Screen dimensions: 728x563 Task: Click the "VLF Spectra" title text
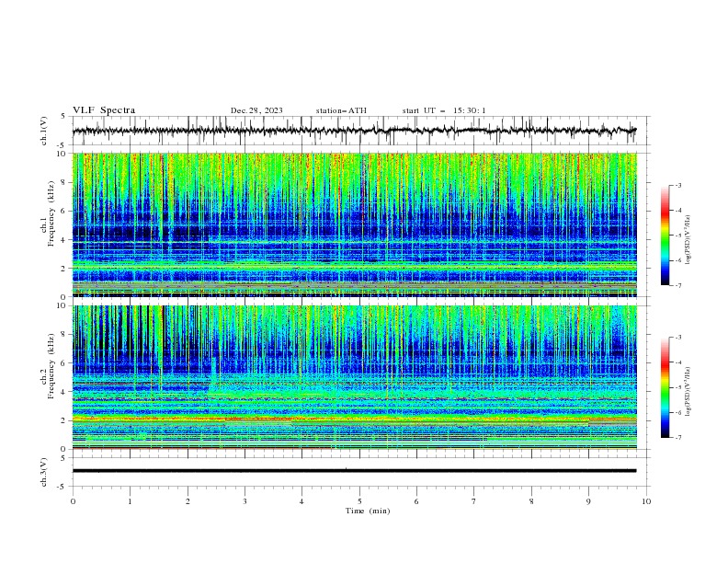click(x=104, y=110)
